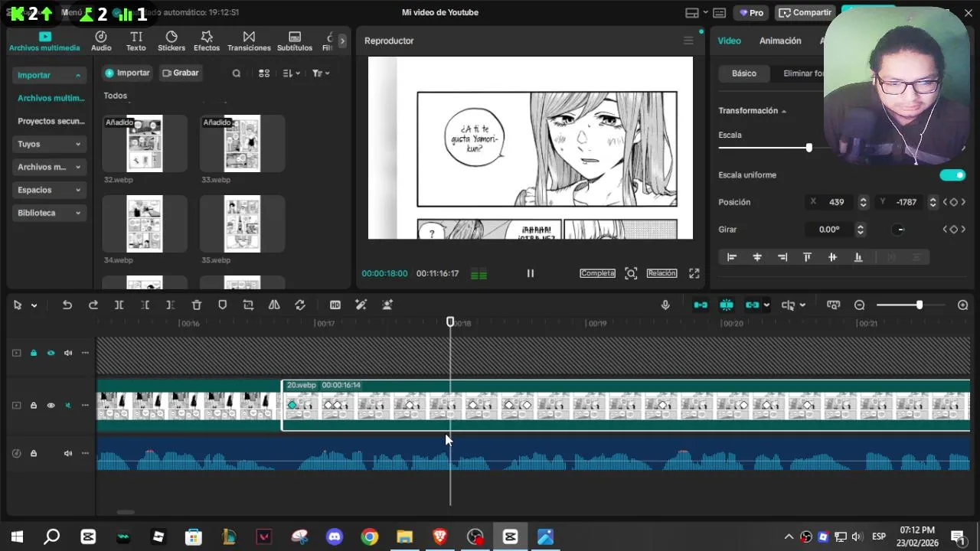Redo the last timeline action
The height and width of the screenshot is (551, 980).
click(x=93, y=305)
